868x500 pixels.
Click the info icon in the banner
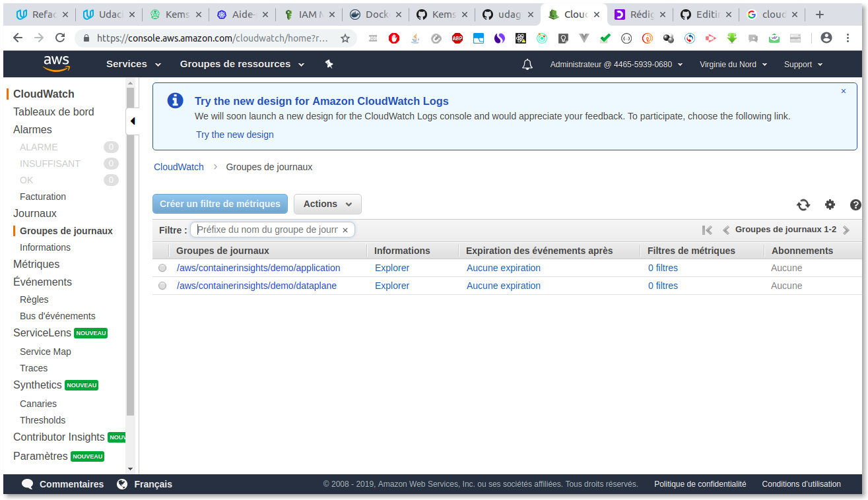pyautogui.click(x=175, y=100)
